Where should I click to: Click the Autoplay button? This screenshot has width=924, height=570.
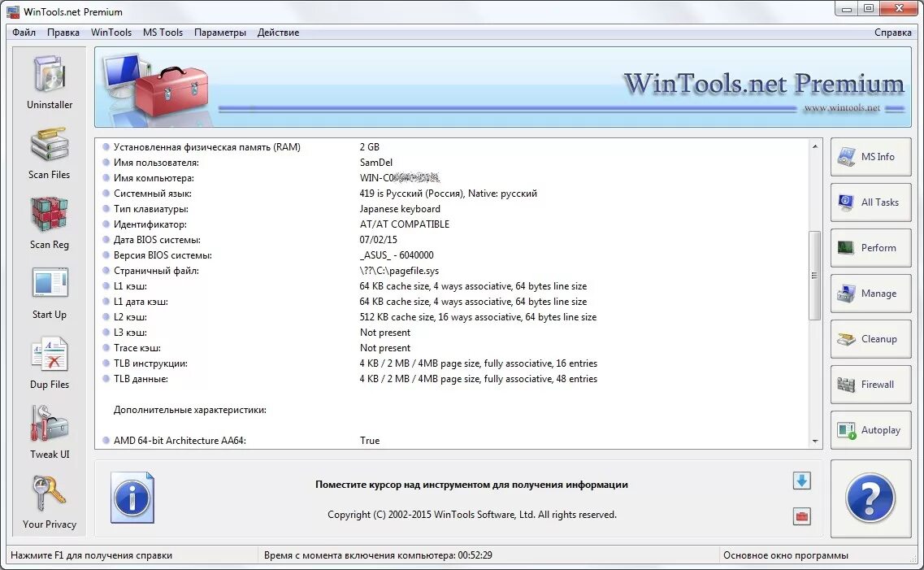click(870, 429)
